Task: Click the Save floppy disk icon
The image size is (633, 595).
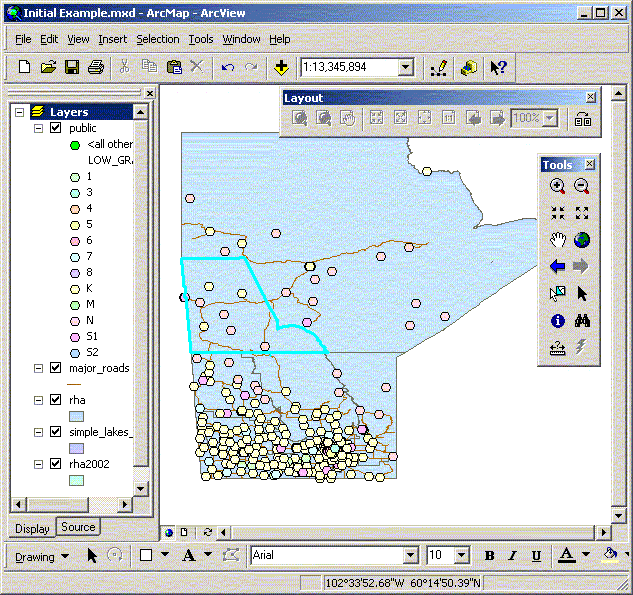Action: (72, 67)
